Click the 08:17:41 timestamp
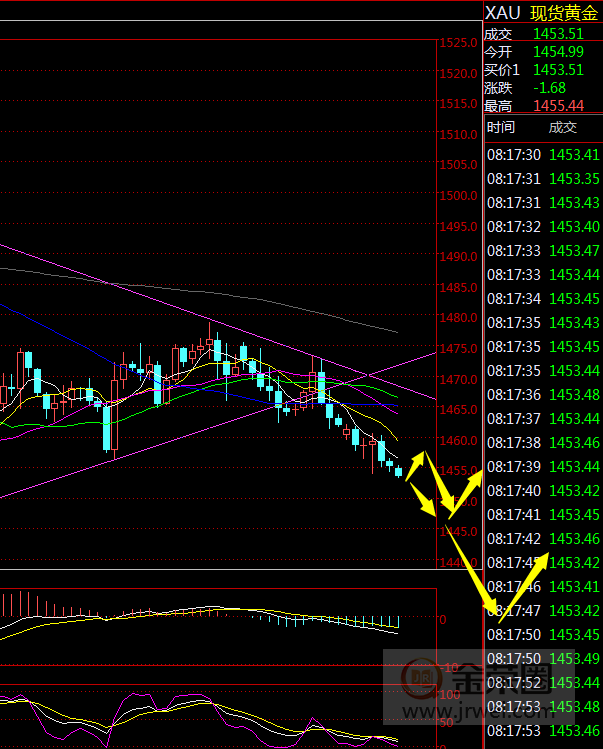Screen dimensions: 603x749 pos(513,515)
